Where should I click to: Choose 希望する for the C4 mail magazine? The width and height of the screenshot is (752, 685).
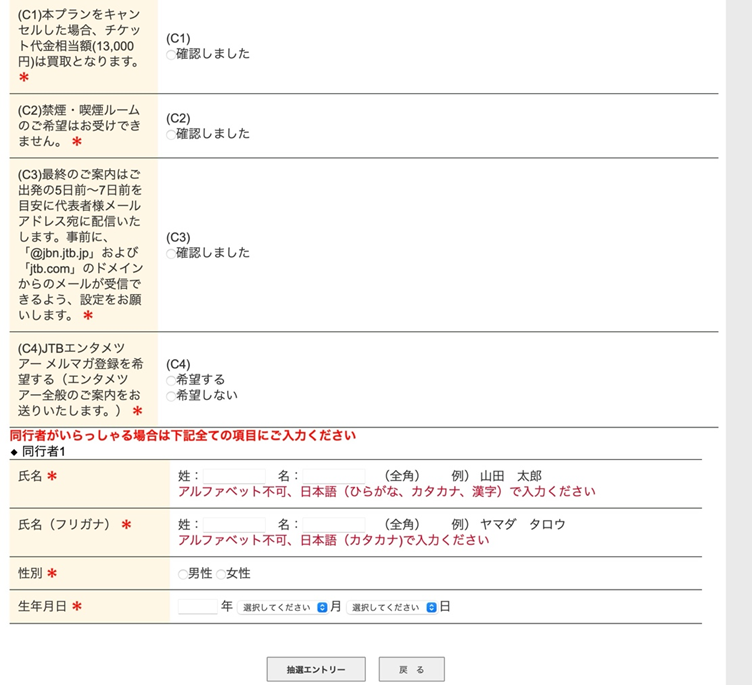pos(171,380)
